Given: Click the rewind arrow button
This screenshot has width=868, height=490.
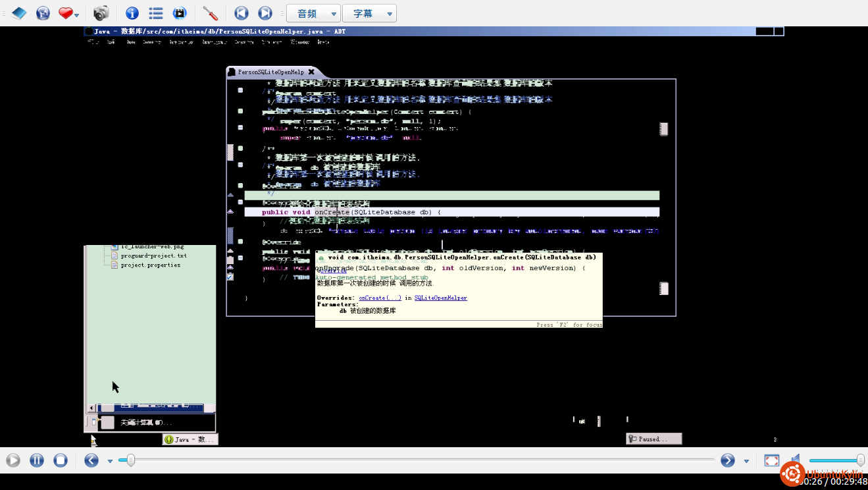Looking at the screenshot, I should pyautogui.click(x=91, y=460).
